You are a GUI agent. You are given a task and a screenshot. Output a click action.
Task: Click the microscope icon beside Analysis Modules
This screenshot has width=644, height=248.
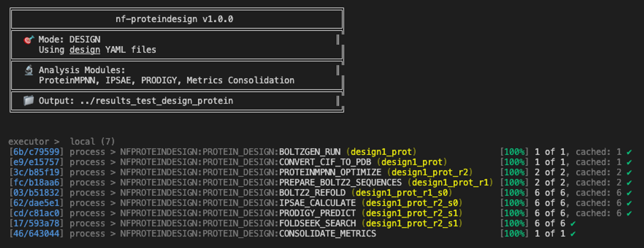coord(29,70)
